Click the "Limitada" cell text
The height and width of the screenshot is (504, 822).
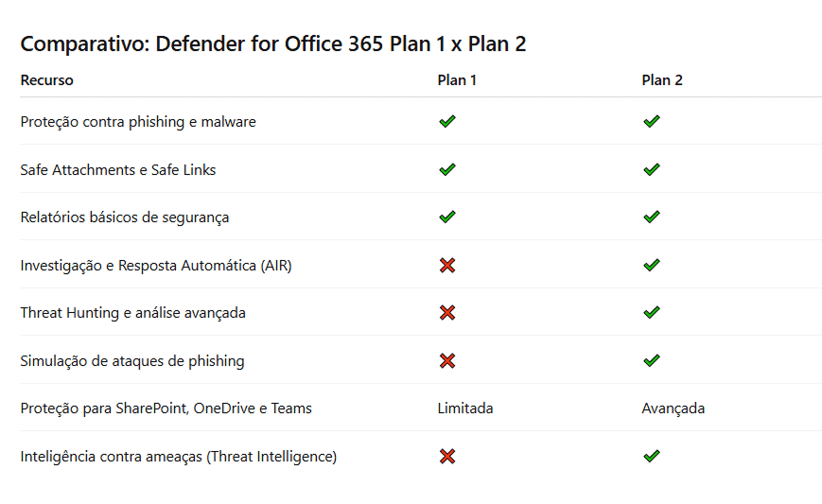click(464, 408)
